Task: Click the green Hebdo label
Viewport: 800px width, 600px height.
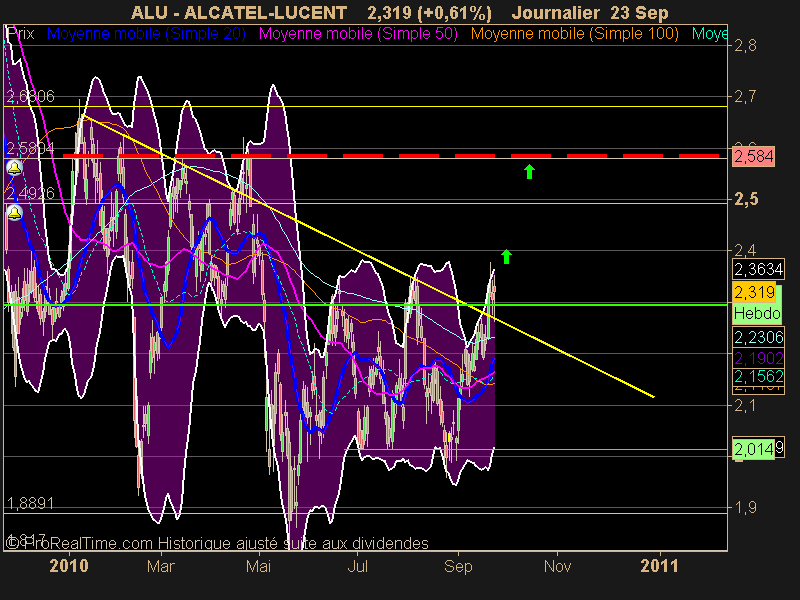Action: pos(757,313)
